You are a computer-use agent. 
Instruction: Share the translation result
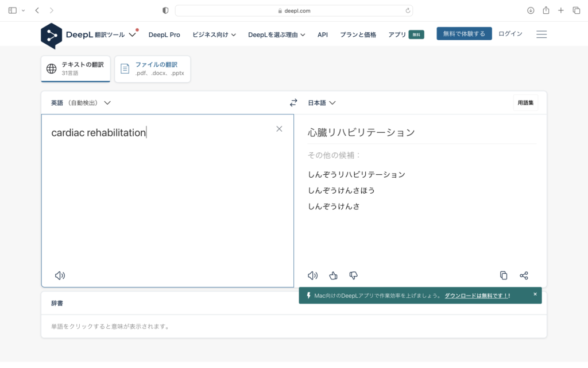pyautogui.click(x=524, y=275)
